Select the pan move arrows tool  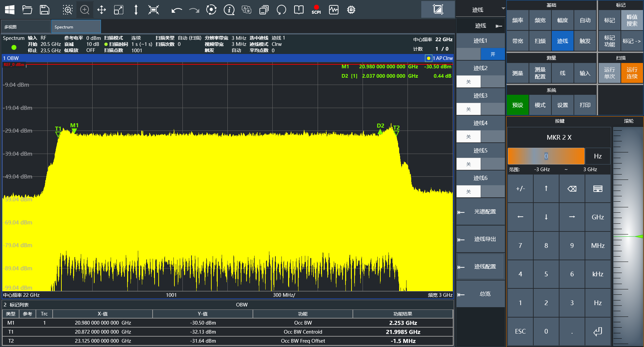[x=101, y=10]
